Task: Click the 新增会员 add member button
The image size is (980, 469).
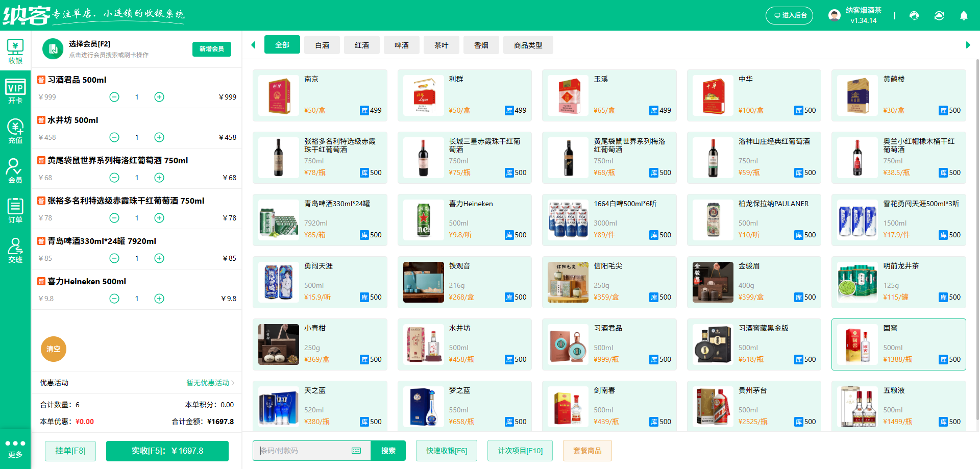Action: coord(211,49)
